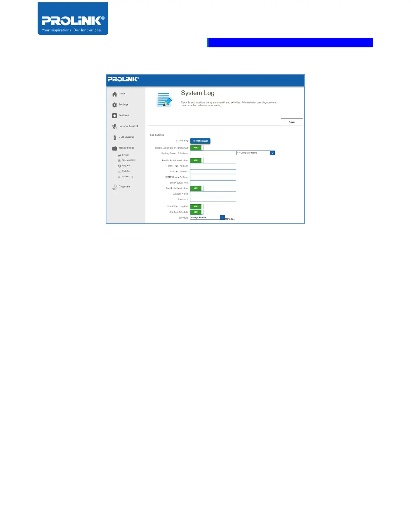Open the Home menu item

tap(122, 94)
